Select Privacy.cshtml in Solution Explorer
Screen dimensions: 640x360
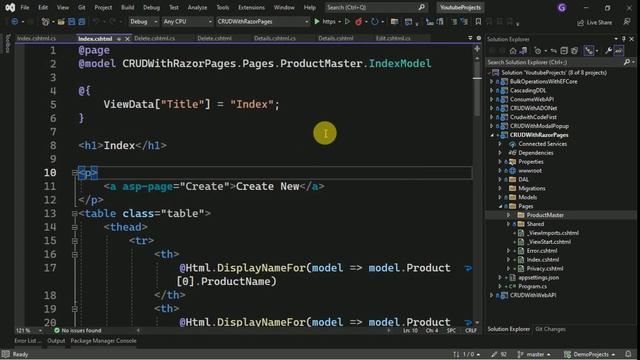tap(544, 269)
